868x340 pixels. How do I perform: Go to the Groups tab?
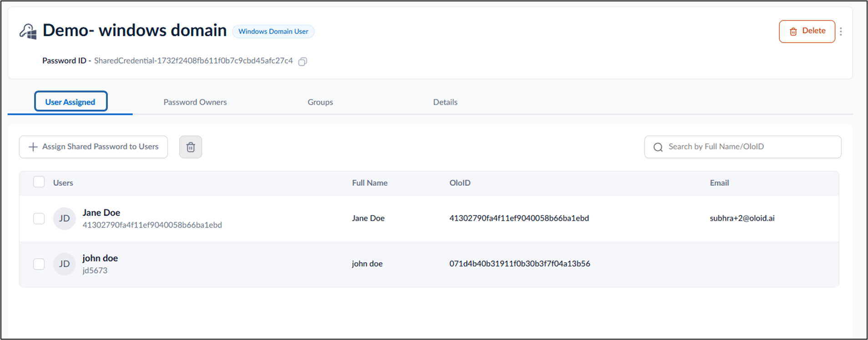(x=320, y=102)
